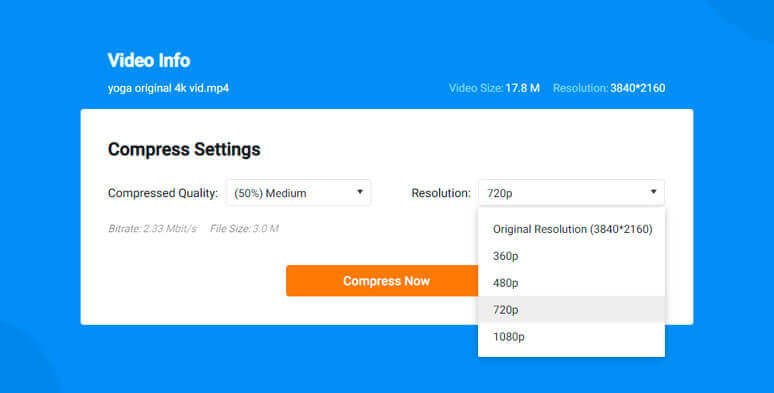Click the arrow icon on the Resolution dropdown
Viewport: 774px width, 393px height.
coord(653,192)
